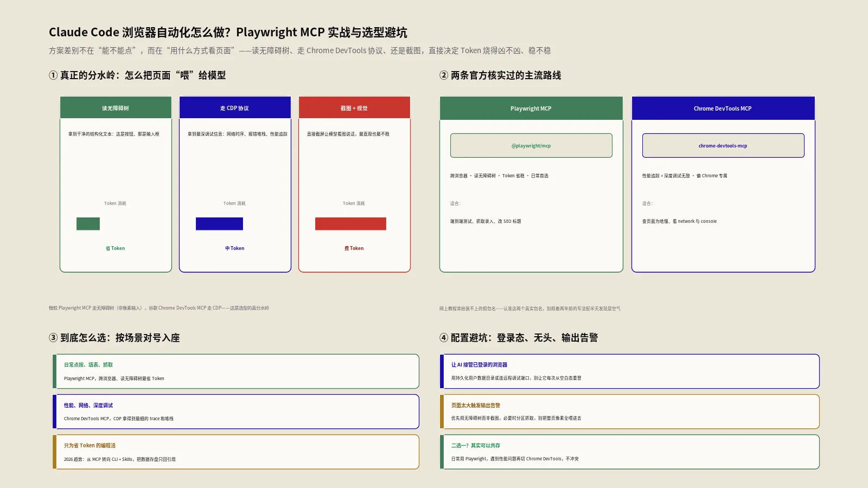Click text 直接截屏让模型看图说话
Image resolution: width=868 pixels, height=488 pixels.
pyautogui.click(x=348, y=134)
